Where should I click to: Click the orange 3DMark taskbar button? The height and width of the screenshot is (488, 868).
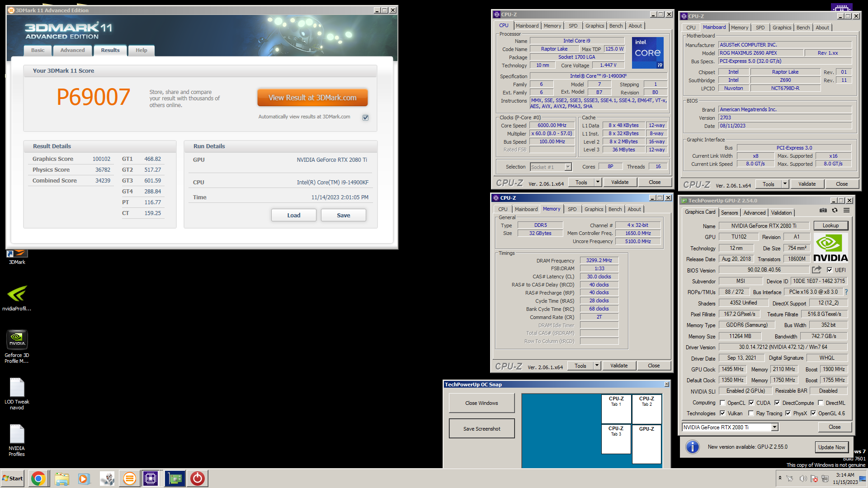pos(129,479)
